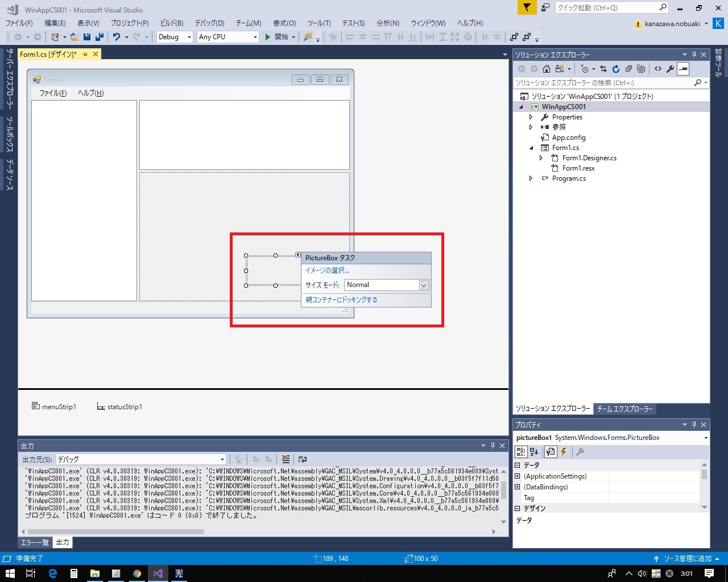Toggle Preview Selected Items button
This screenshot has height=582, width=728.
[683, 69]
